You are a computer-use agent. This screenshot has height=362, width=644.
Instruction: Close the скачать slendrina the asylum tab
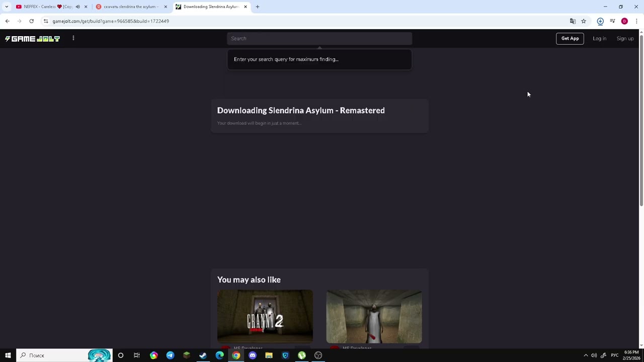(x=166, y=7)
